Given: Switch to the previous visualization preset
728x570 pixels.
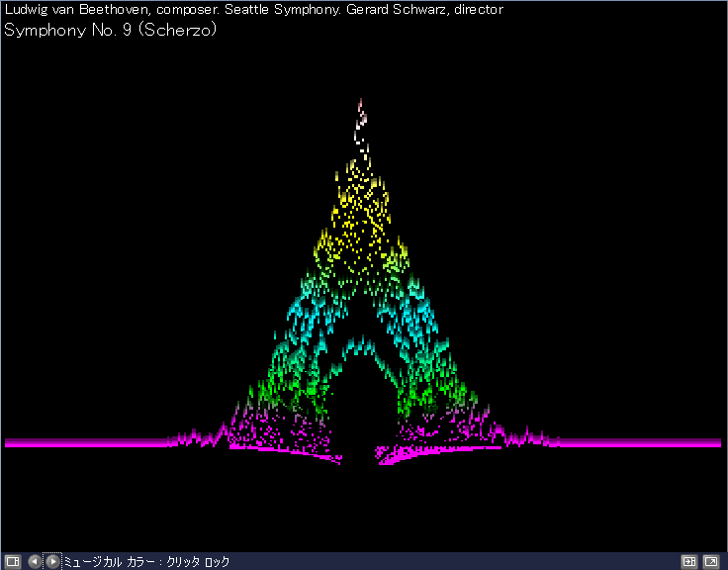Looking at the screenshot, I should pyautogui.click(x=35, y=561).
